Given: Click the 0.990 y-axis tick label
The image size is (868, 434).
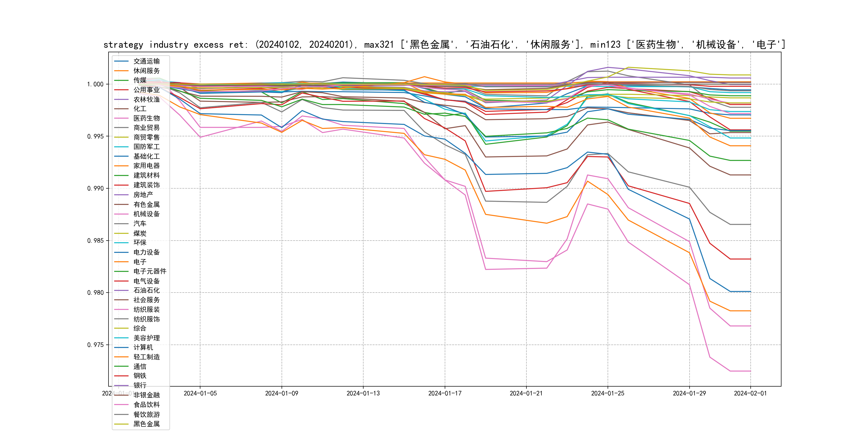Looking at the screenshot, I should [95, 188].
